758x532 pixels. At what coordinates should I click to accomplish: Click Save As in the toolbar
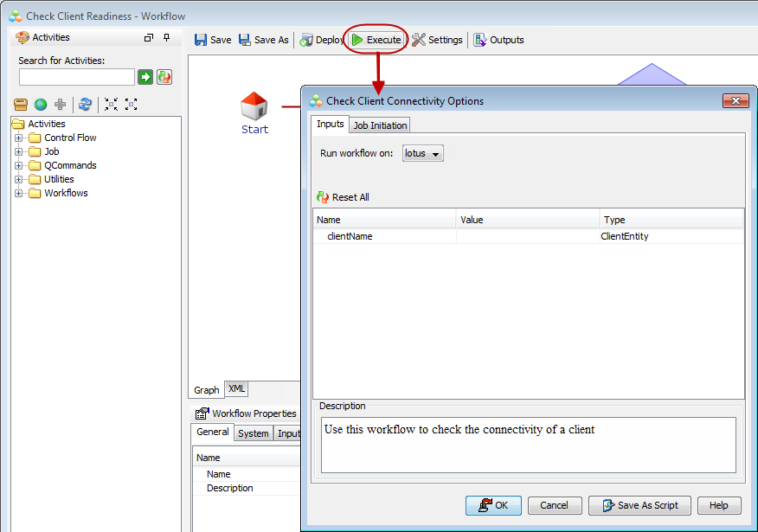263,40
